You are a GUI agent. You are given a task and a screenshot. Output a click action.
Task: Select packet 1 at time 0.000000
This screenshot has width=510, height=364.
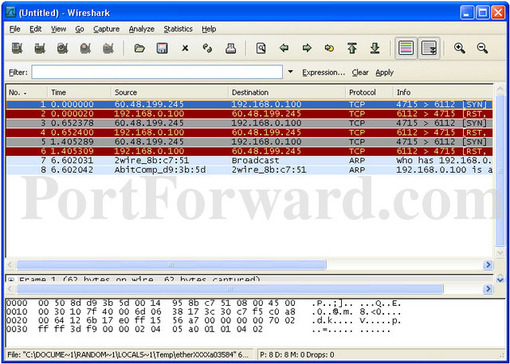(249, 104)
